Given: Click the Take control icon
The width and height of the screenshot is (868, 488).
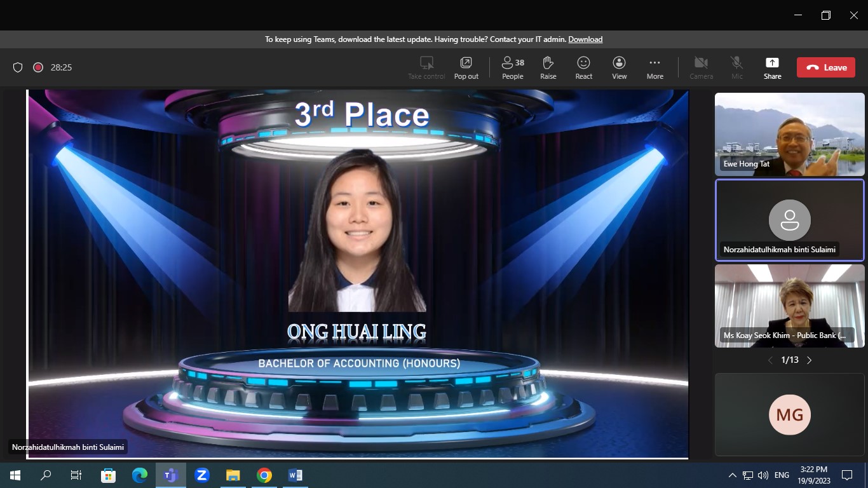Looking at the screenshot, I should click(x=426, y=63).
